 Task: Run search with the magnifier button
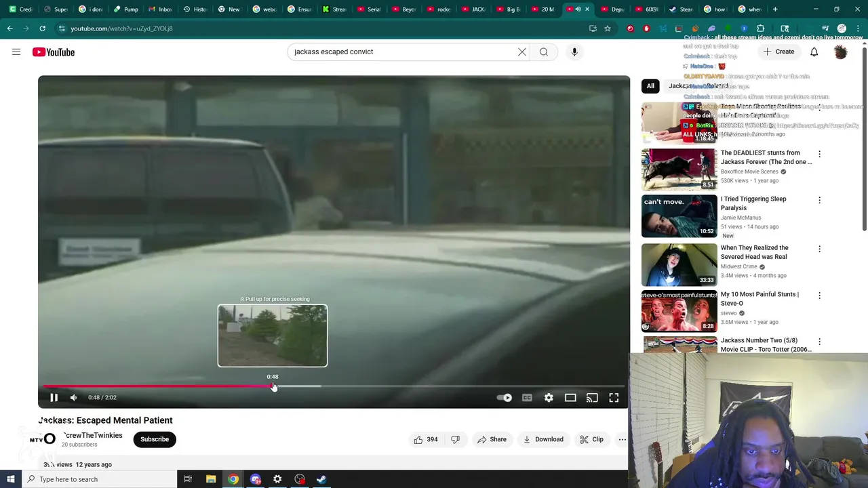544,52
